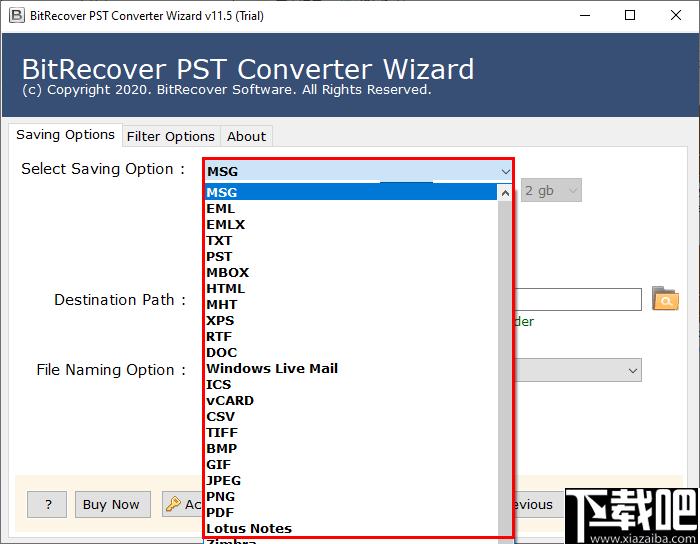This screenshot has height=544, width=700.
Task: Close the PST Converter Wizard window
Action: coord(676,16)
